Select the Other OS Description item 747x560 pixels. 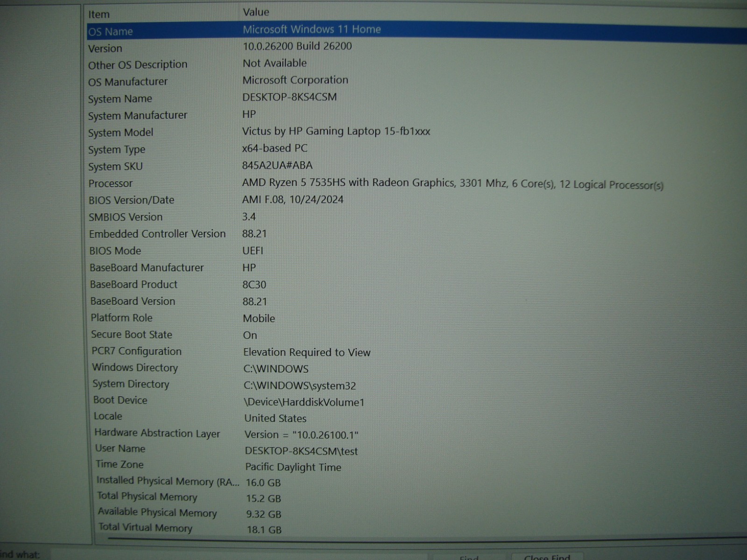tap(138, 65)
